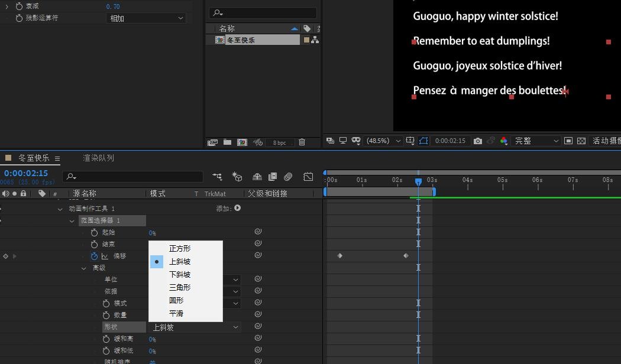621x364 pixels.
Task: Disable stopwatch for 偏移 property
Action: tap(94, 256)
